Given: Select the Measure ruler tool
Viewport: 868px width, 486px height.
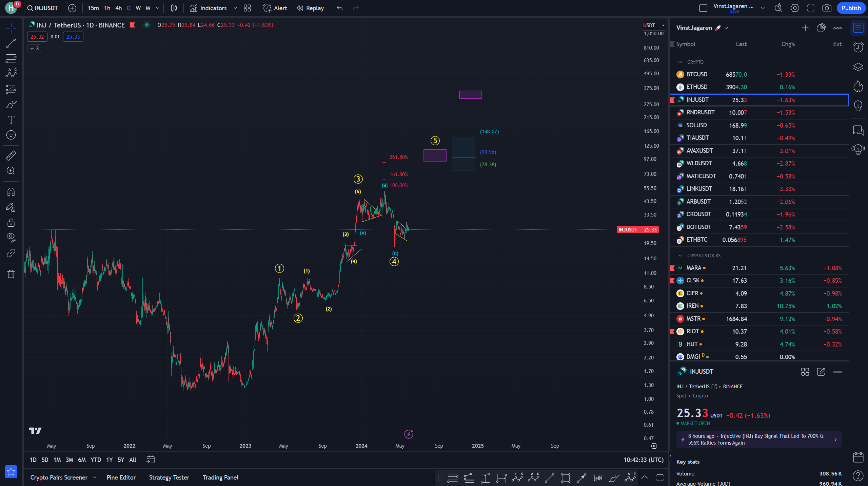Looking at the screenshot, I should pyautogui.click(x=11, y=155).
